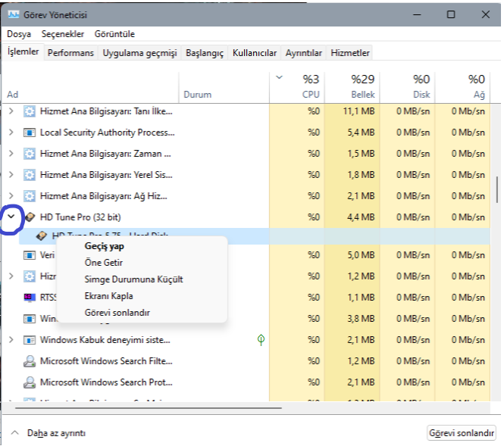
Task: Click the Local Security Authority Process icon
Action: 30,133
